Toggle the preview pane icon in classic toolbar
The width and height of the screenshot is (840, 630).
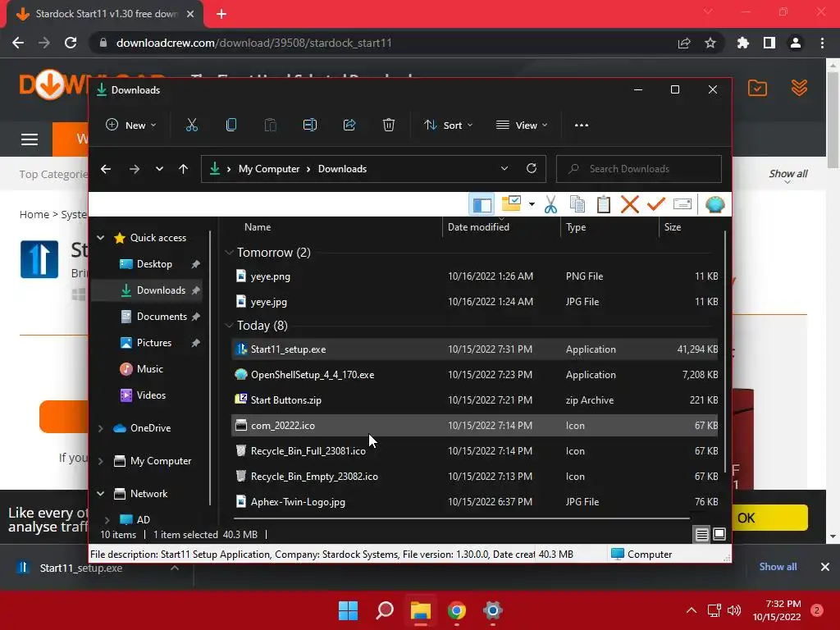click(x=482, y=204)
